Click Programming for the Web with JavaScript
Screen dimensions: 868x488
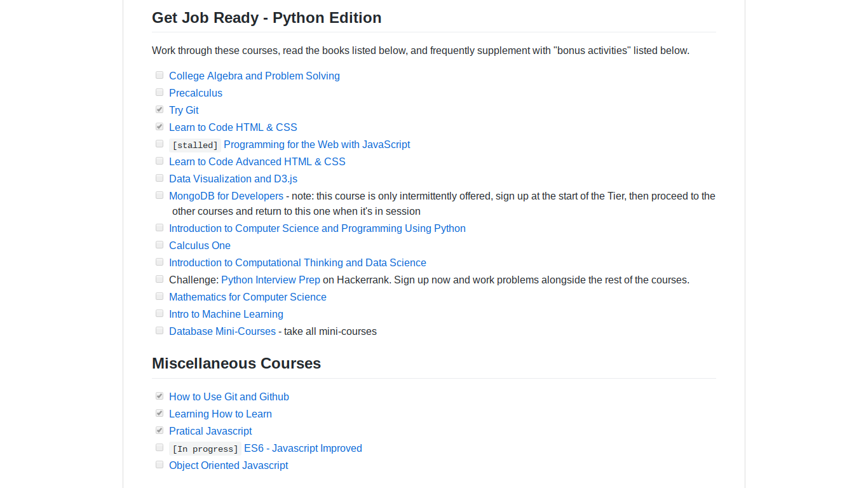click(x=316, y=144)
